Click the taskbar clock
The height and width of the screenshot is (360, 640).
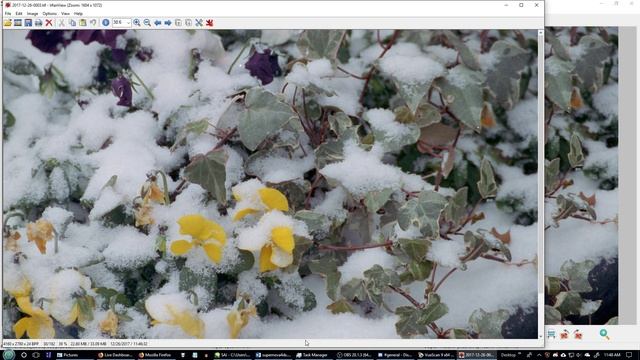pyautogui.click(x=611, y=355)
